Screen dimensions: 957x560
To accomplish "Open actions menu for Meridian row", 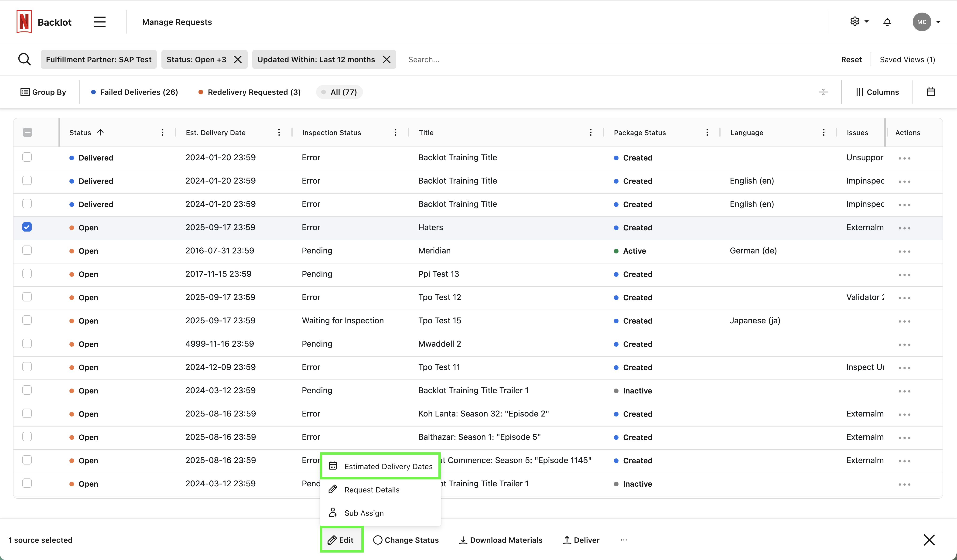I will pos(904,251).
